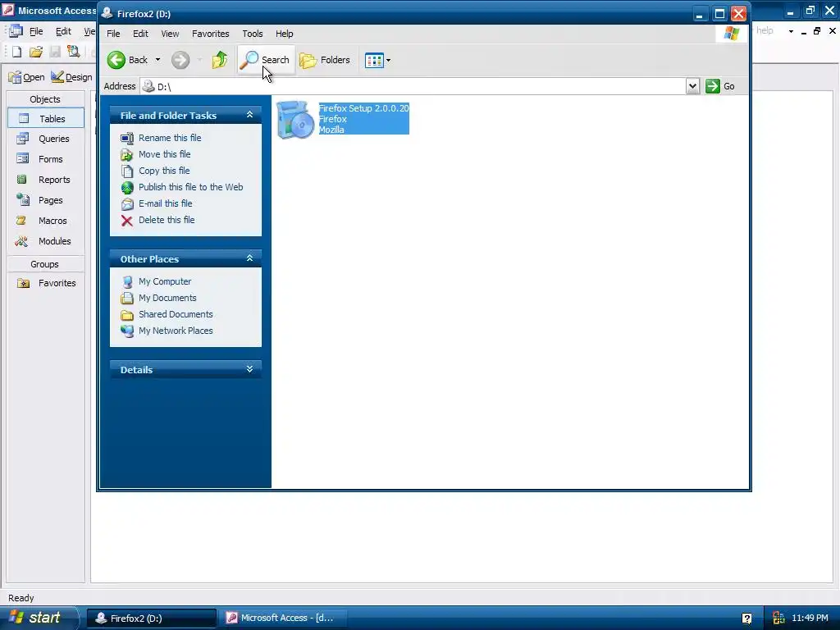Click the E-mail envelope icon

click(x=127, y=204)
